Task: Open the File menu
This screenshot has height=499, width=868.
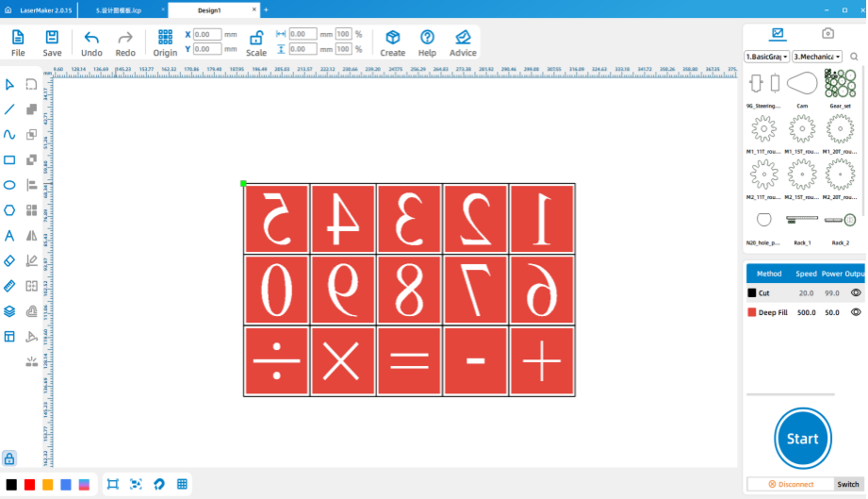Action: [18, 43]
